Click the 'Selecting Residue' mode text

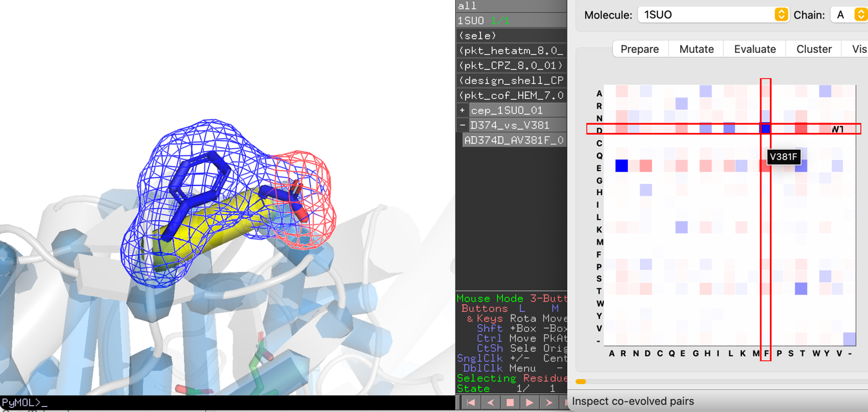click(x=511, y=378)
